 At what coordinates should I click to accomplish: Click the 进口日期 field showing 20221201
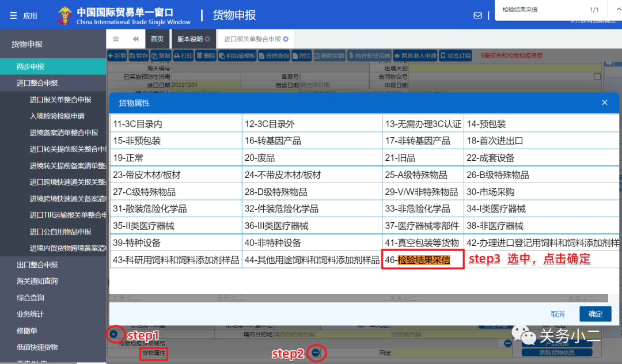click(206, 85)
